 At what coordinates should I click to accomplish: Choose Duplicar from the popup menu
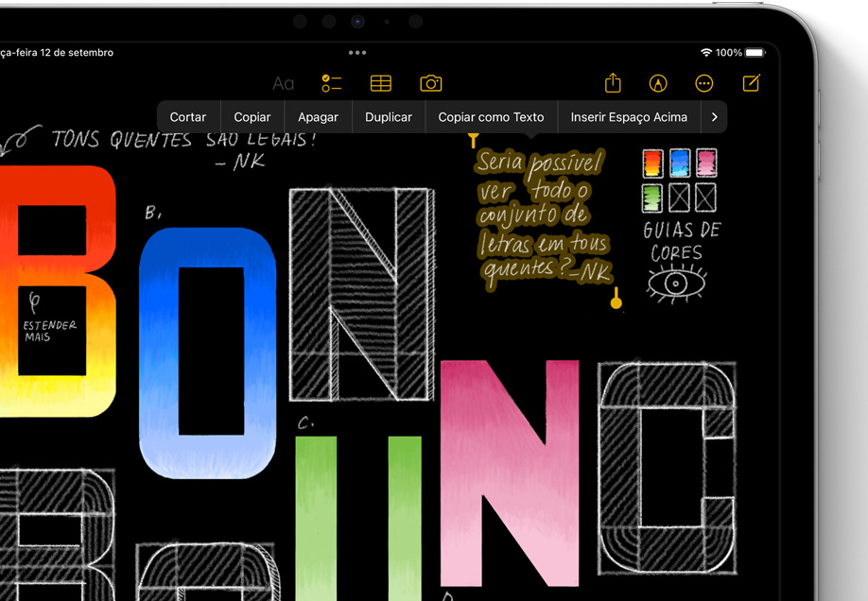(388, 117)
